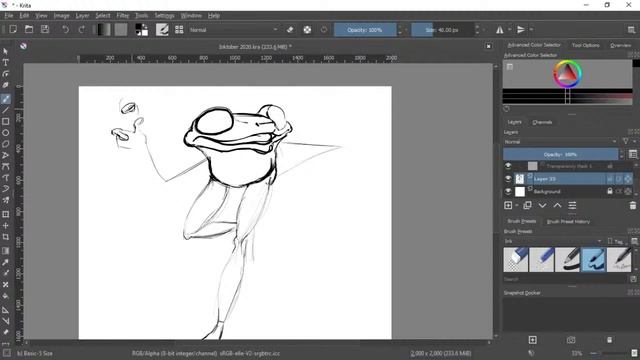Screen dimensions: 640x360
Task: Move the selected layer up
Action: click(x=557, y=205)
